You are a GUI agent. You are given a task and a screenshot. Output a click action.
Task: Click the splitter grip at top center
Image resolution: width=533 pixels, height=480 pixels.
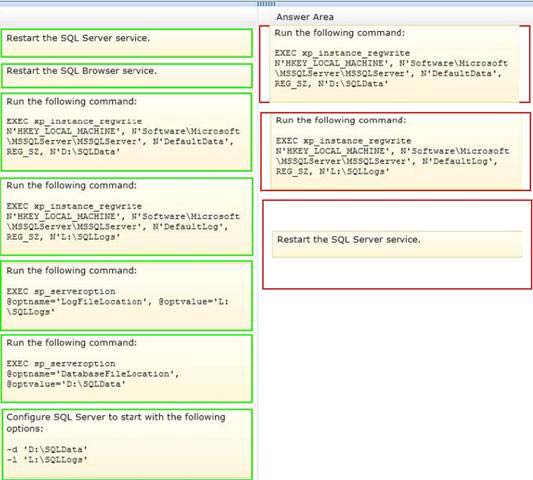[x=266, y=4]
